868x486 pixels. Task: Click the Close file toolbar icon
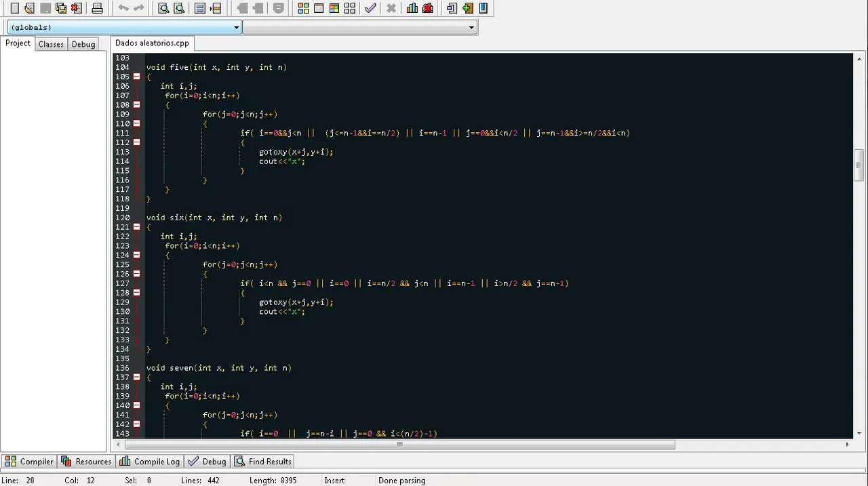77,8
